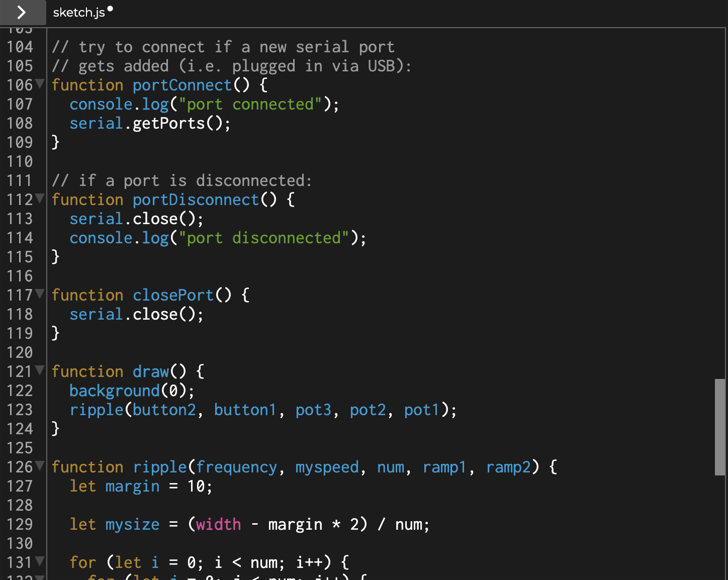
Task: Collapse the draw function fold arrow
Action: (40, 371)
